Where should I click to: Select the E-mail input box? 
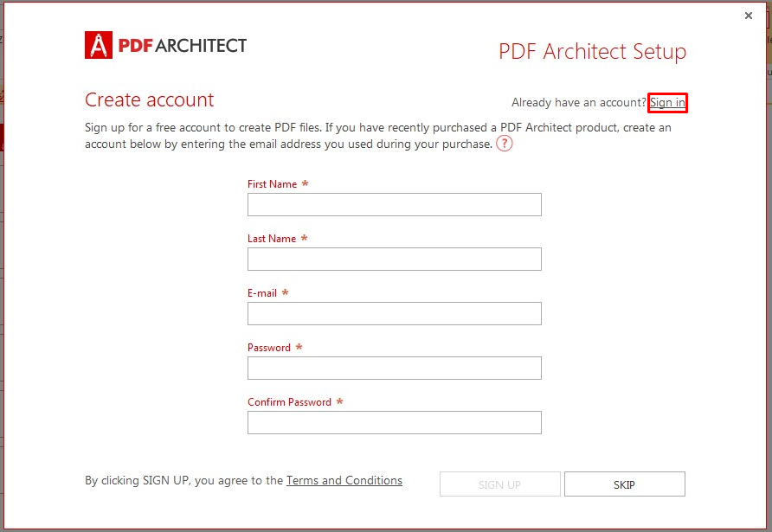point(395,313)
